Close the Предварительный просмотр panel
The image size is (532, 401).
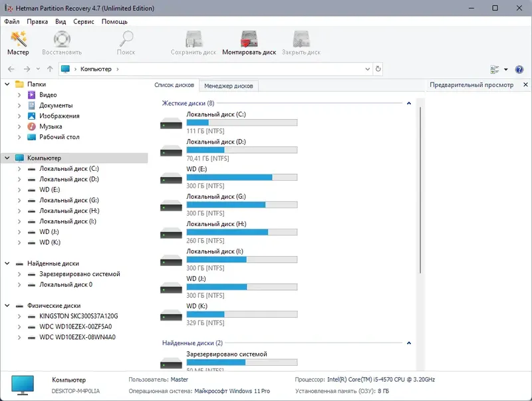(525, 85)
